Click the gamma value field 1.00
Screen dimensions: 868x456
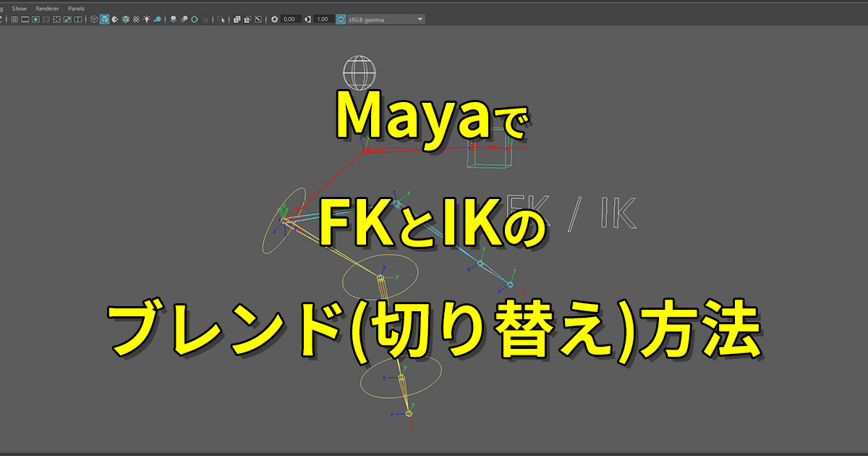coord(324,19)
